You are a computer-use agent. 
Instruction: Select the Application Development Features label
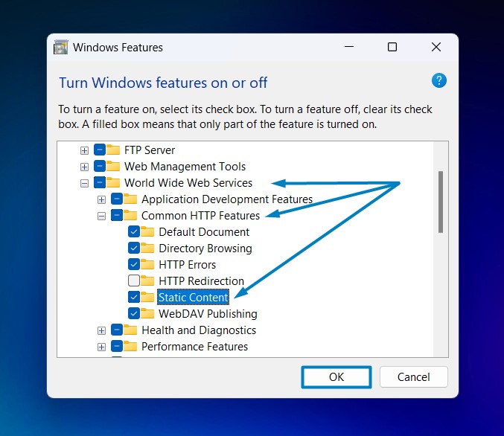click(227, 199)
